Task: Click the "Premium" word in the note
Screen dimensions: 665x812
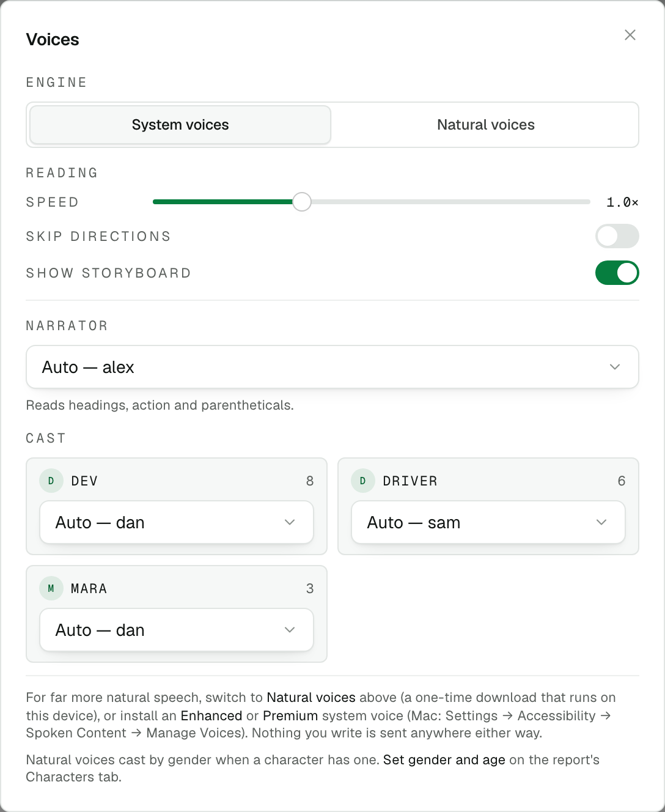Action: [290, 716]
